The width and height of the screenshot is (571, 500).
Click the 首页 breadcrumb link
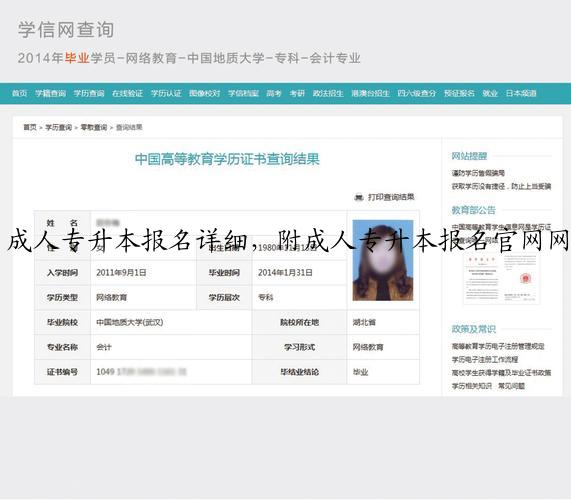click(x=30, y=127)
